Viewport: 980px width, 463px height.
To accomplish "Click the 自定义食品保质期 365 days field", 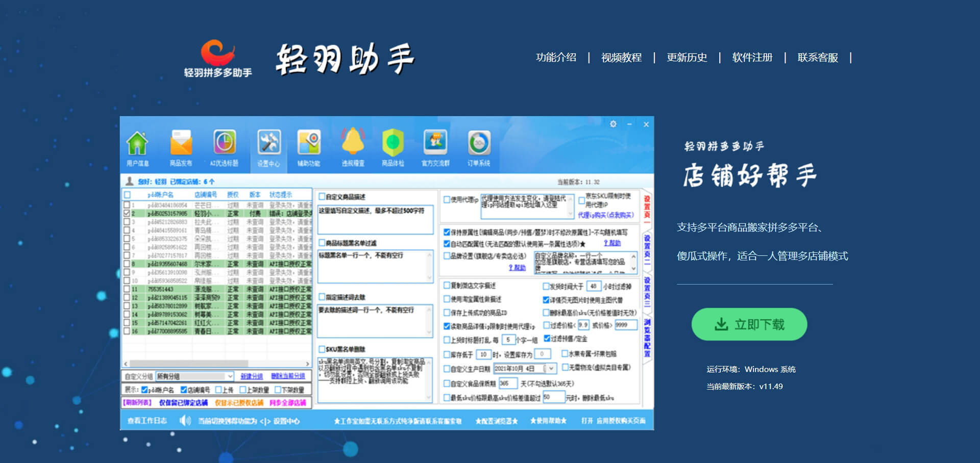I will (x=508, y=383).
